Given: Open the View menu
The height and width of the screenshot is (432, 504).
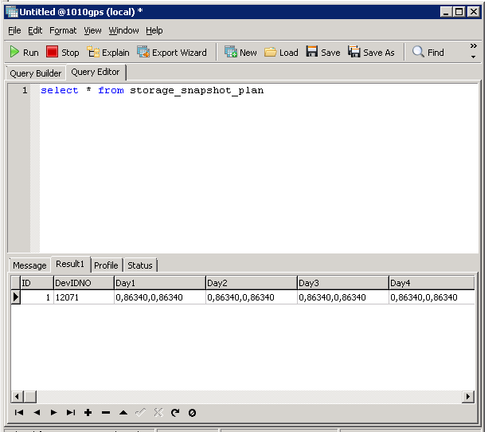Looking at the screenshot, I should (92, 30).
